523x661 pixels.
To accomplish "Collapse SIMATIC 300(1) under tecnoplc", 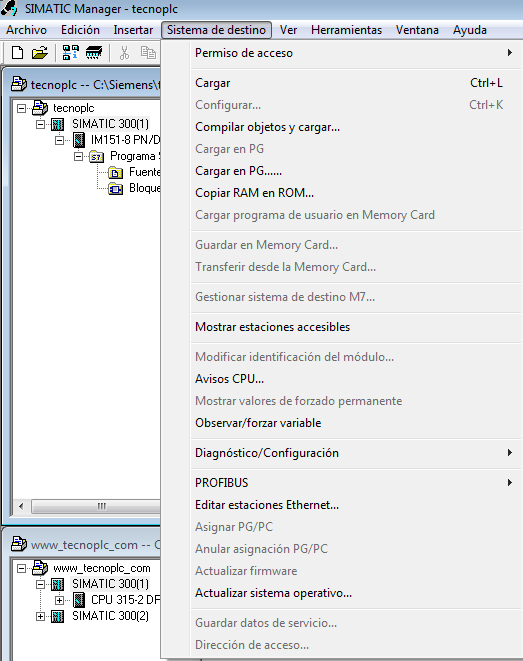I will click(x=40, y=124).
